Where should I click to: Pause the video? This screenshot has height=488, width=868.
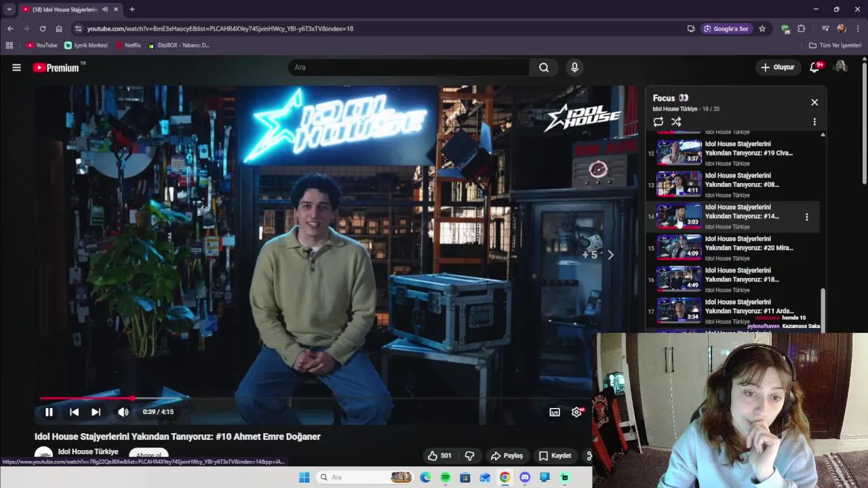pos(49,411)
